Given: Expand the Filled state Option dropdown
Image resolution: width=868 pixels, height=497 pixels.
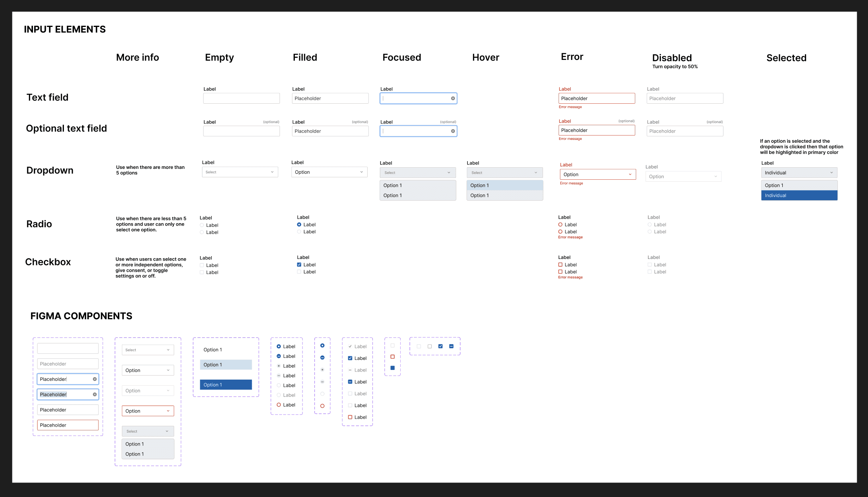Looking at the screenshot, I should (329, 172).
